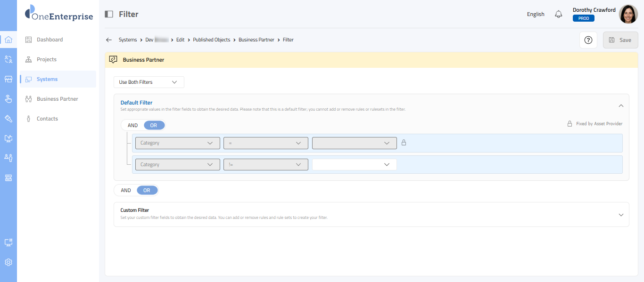Viewport: 644px width, 282px height.
Task: Follow the Published Objects breadcrumb link
Action: pyautogui.click(x=212, y=40)
